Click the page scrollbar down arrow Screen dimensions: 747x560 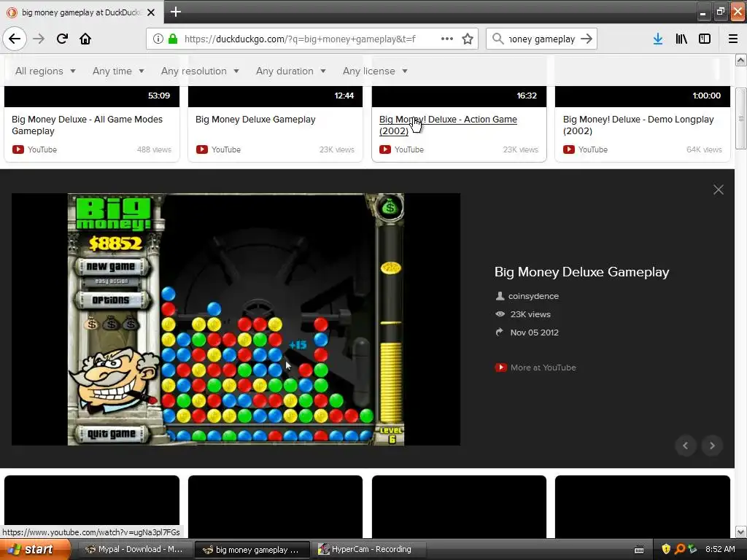pos(741,532)
